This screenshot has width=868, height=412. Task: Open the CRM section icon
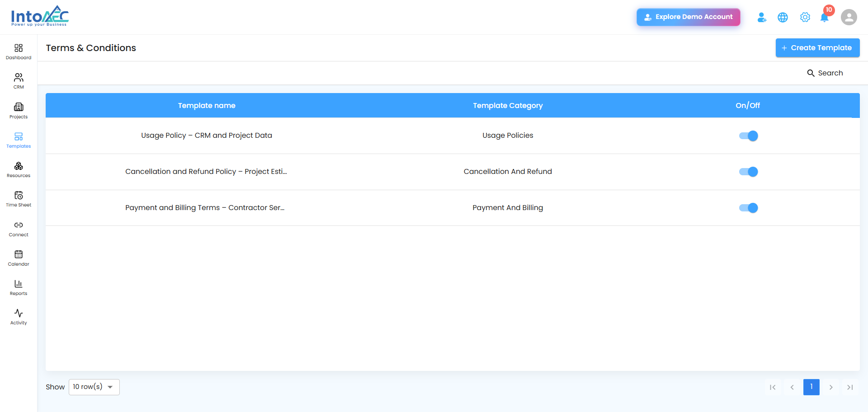coord(19,77)
